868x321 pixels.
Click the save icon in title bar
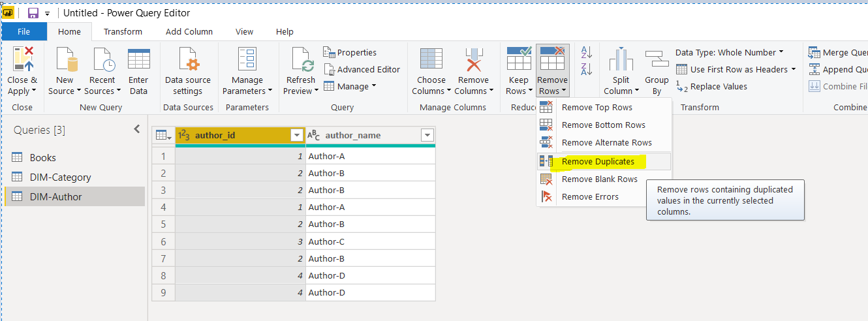coord(33,13)
